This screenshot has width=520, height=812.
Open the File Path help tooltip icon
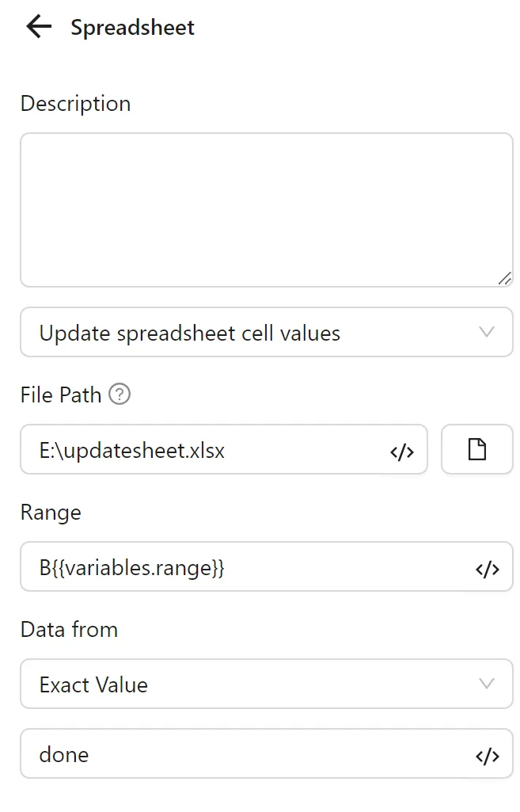[x=119, y=394]
